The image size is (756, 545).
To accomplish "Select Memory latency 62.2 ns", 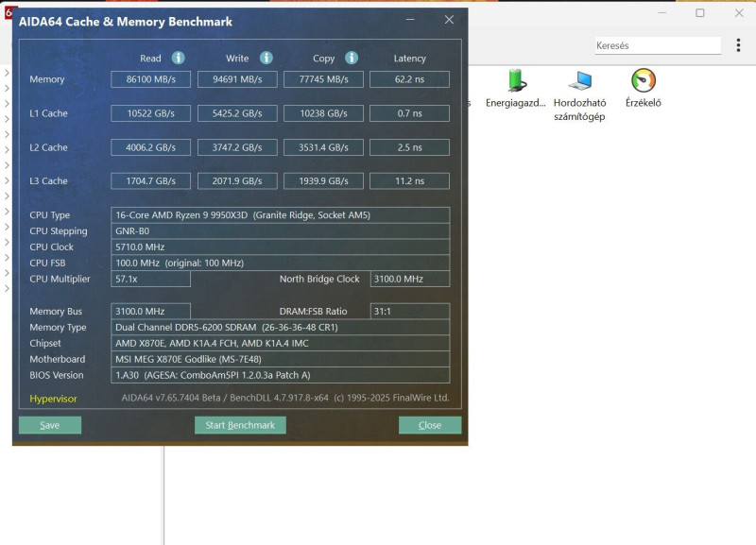I will pos(410,79).
